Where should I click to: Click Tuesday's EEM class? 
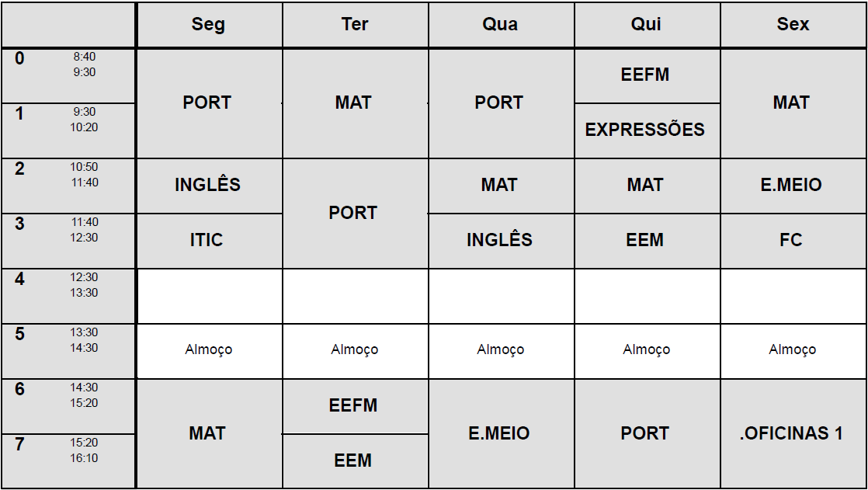coord(353,460)
